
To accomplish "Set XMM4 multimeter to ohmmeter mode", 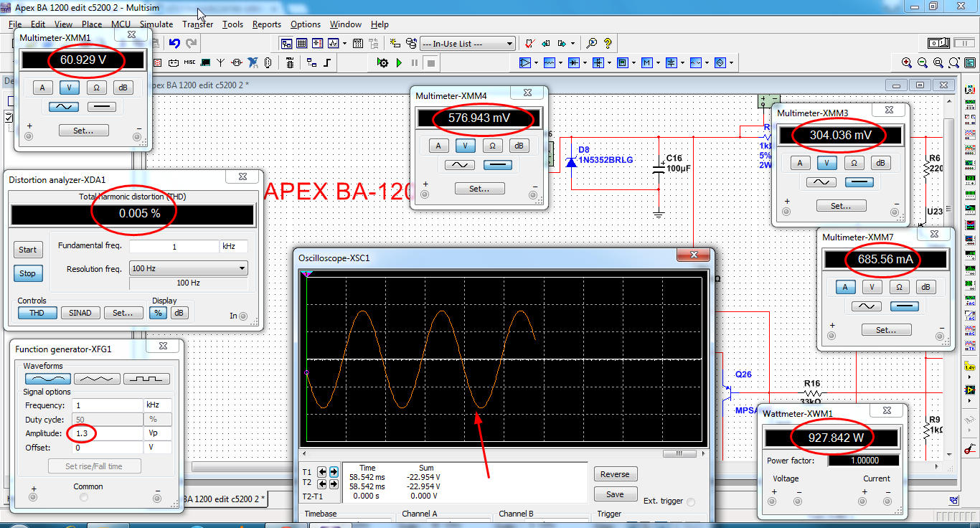I will pyautogui.click(x=492, y=146).
